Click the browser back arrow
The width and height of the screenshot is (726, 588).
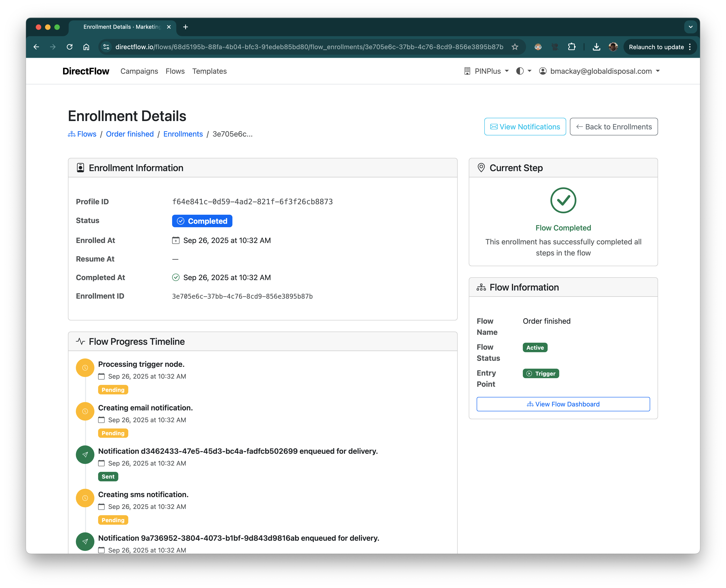pyautogui.click(x=36, y=47)
